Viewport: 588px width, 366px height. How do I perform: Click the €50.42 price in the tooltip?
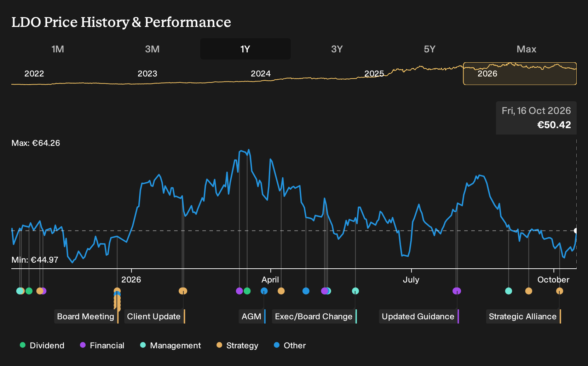point(554,125)
